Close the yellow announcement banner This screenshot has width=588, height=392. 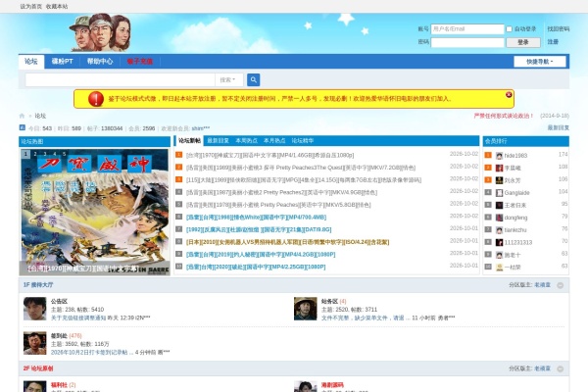coord(509,95)
